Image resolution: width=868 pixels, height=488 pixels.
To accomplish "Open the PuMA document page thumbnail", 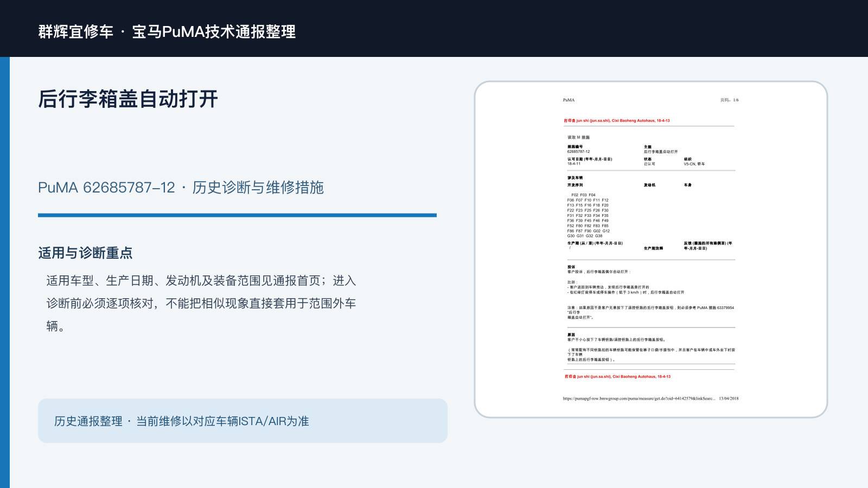I will coord(651,249).
